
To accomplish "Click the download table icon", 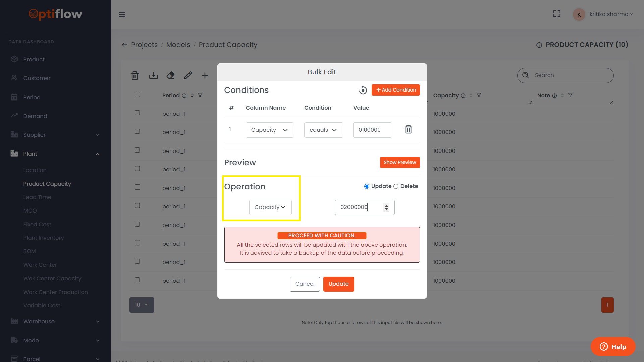I will click(x=153, y=76).
